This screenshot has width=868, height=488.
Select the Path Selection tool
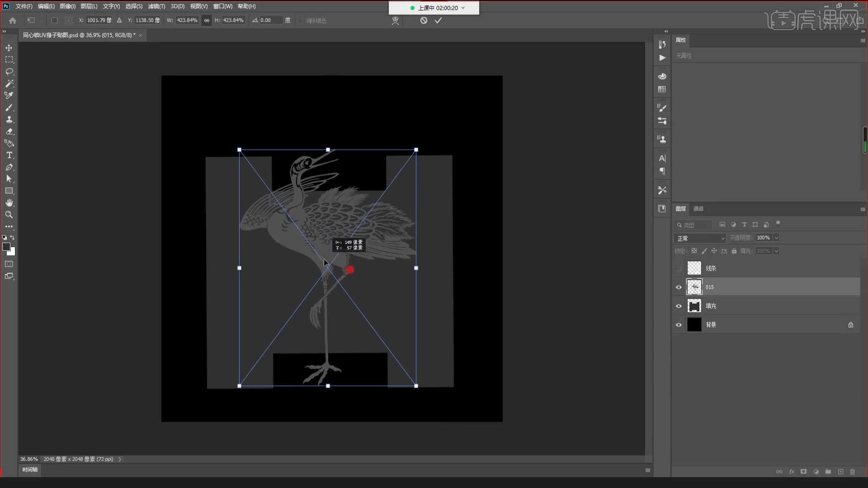pos(9,179)
